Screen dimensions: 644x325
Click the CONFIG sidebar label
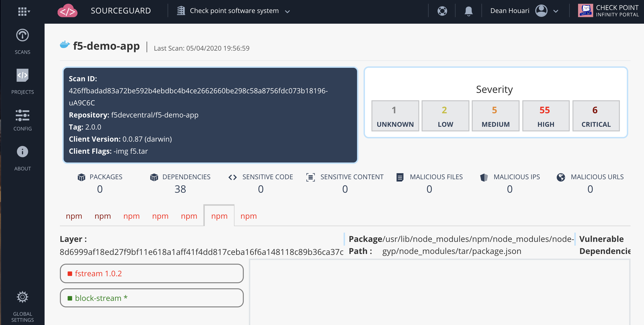click(x=23, y=129)
